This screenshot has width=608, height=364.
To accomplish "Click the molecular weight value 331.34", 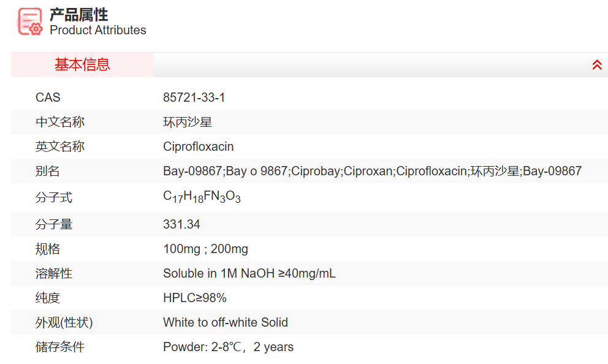I will (x=181, y=224).
